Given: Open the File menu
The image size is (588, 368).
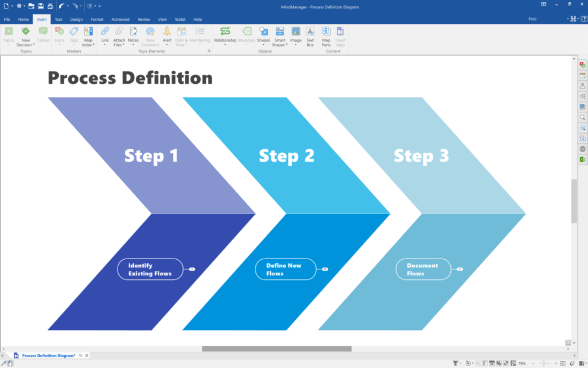Looking at the screenshot, I should 7,19.
